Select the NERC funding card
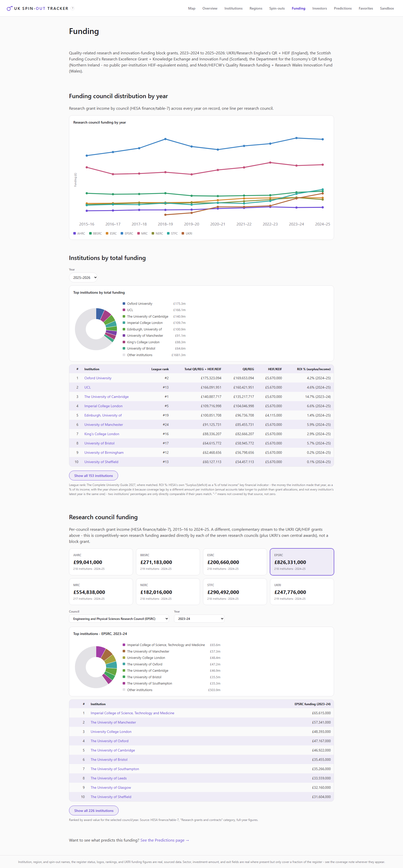Image resolution: width=403 pixels, height=868 pixels. pyautogui.click(x=168, y=592)
